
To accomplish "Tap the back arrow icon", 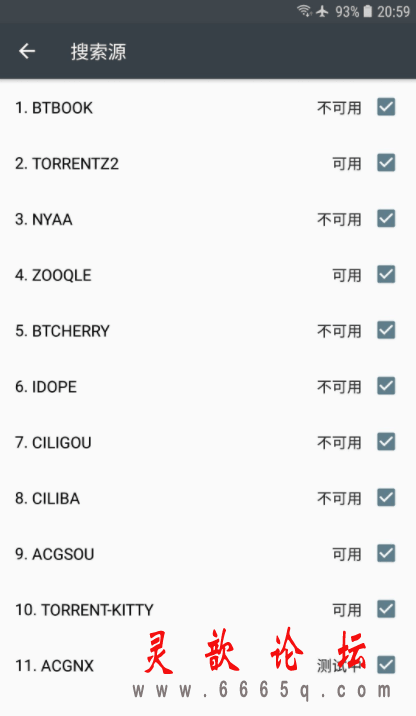I will coord(27,51).
